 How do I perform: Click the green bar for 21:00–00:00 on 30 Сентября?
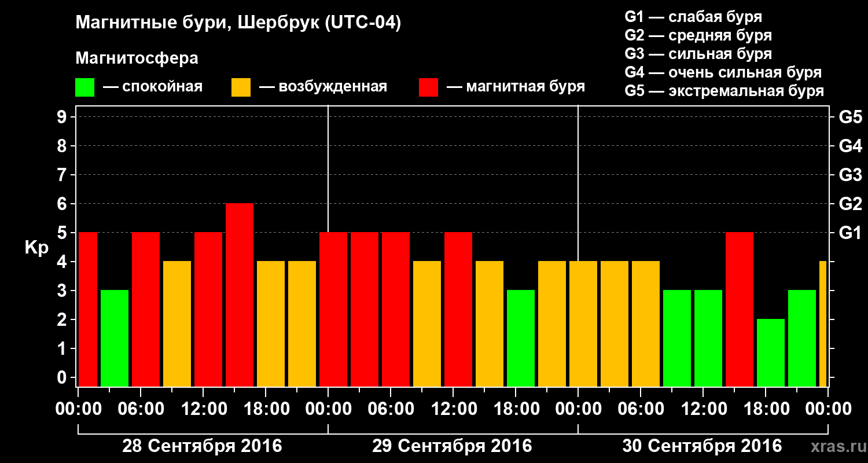pyautogui.click(x=802, y=339)
